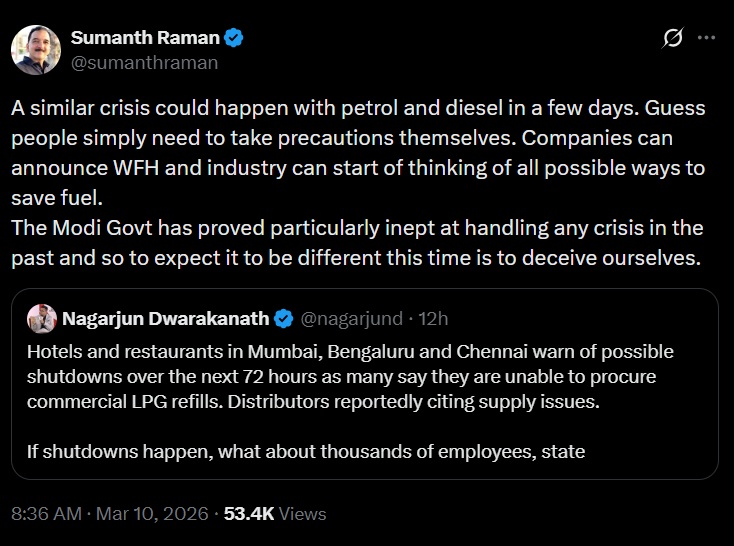Go to the @sumanthraman handle

pos(144,62)
